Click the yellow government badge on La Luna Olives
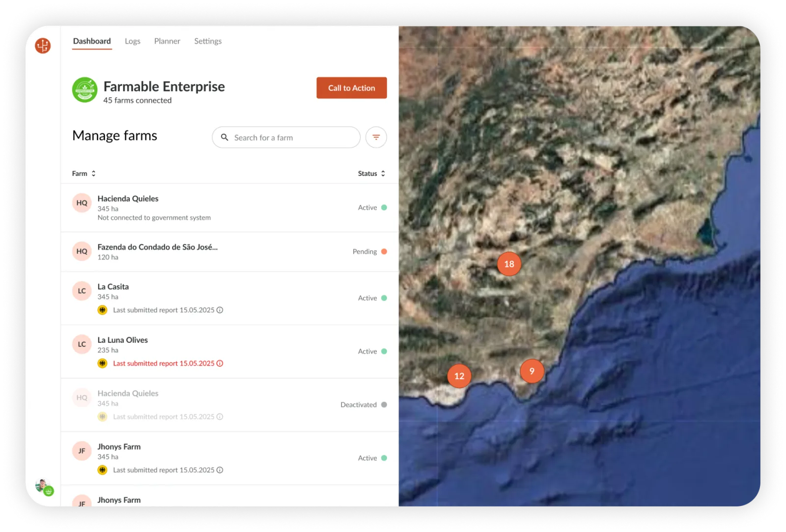This screenshot has width=786, height=532. (x=102, y=364)
